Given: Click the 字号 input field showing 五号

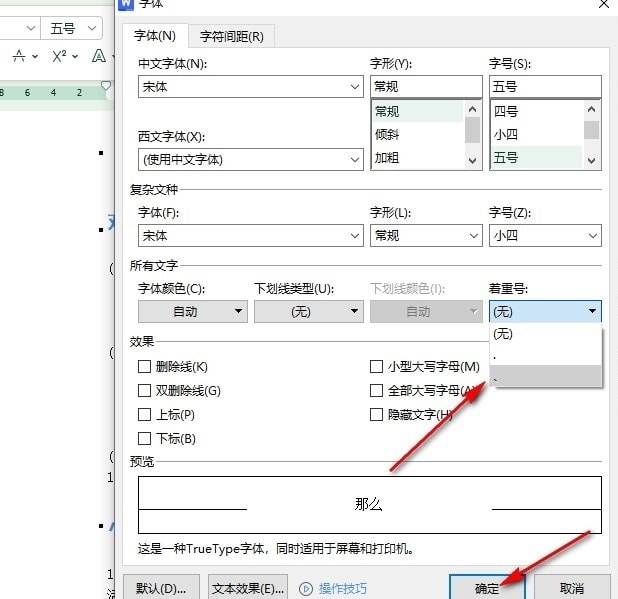Looking at the screenshot, I should (545, 86).
